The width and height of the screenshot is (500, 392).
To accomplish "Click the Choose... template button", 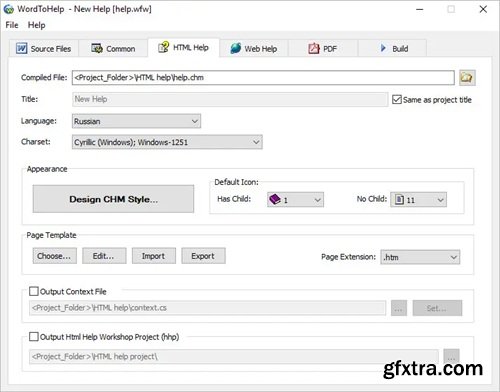I will pos(55,256).
